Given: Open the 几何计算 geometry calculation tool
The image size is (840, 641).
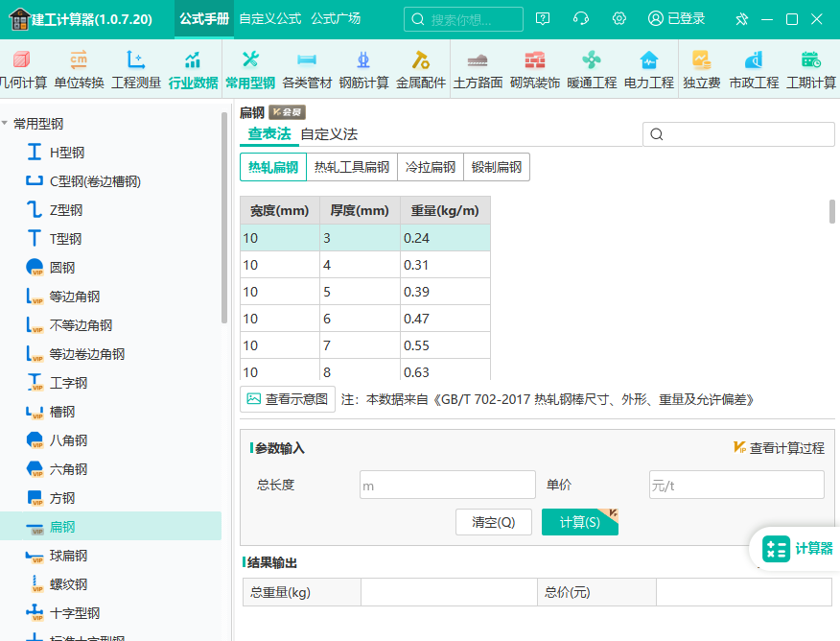Looking at the screenshot, I should coord(24,70).
